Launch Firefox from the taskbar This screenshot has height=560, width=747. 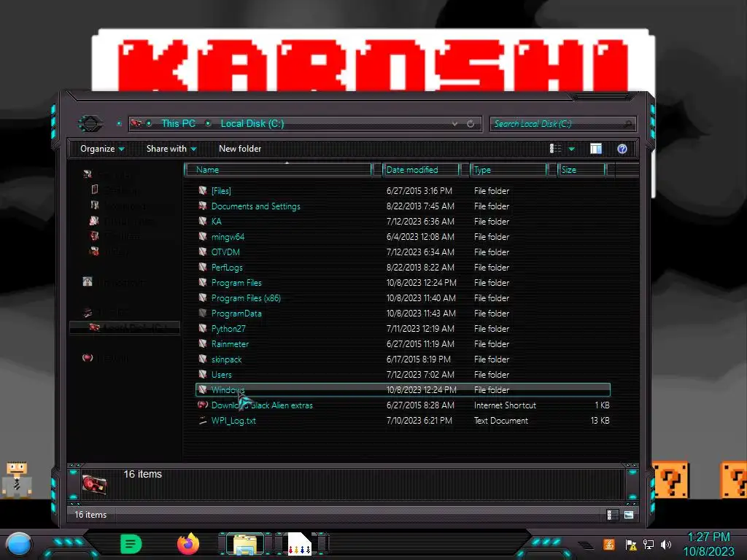(x=187, y=544)
